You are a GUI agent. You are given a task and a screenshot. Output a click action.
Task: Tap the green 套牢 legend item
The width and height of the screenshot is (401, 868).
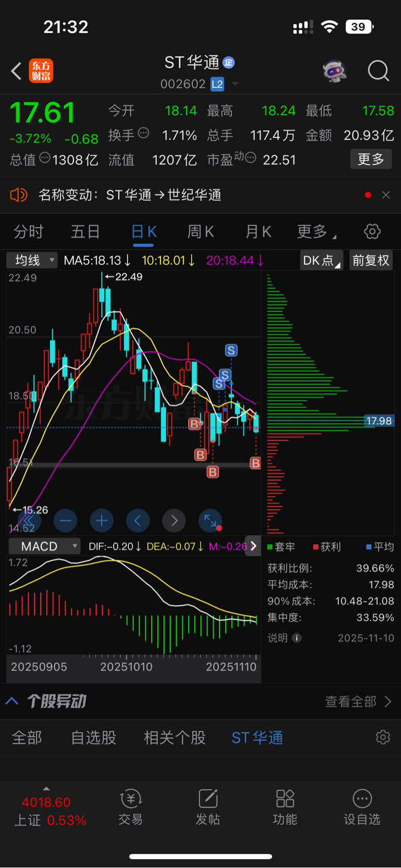(281, 546)
